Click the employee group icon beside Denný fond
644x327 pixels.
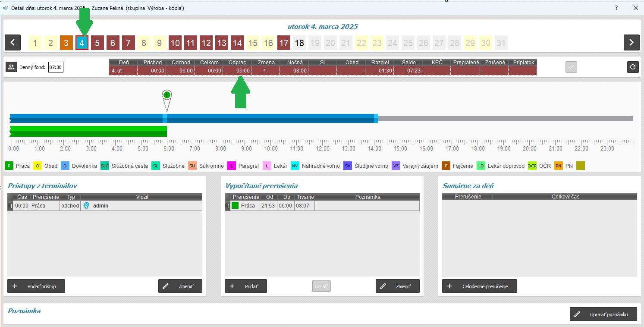(x=11, y=67)
